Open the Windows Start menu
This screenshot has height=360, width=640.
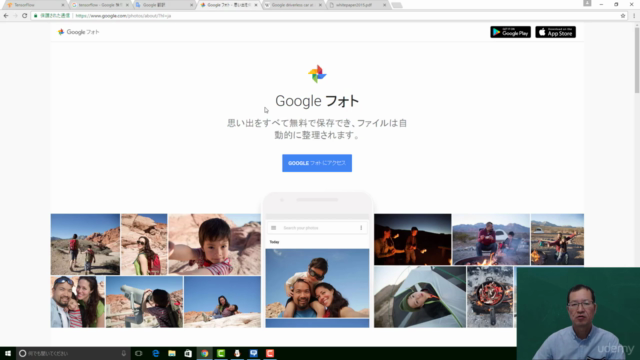click(x=8, y=353)
